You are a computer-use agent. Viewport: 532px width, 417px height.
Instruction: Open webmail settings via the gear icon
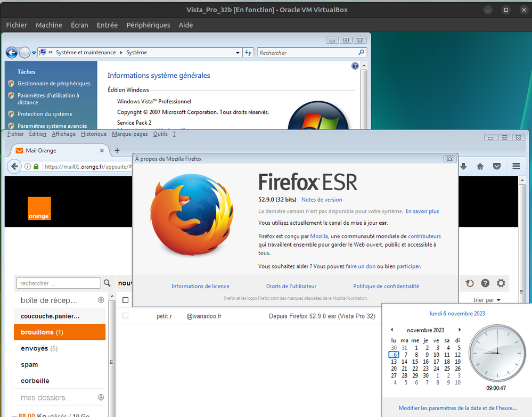click(x=501, y=283)
